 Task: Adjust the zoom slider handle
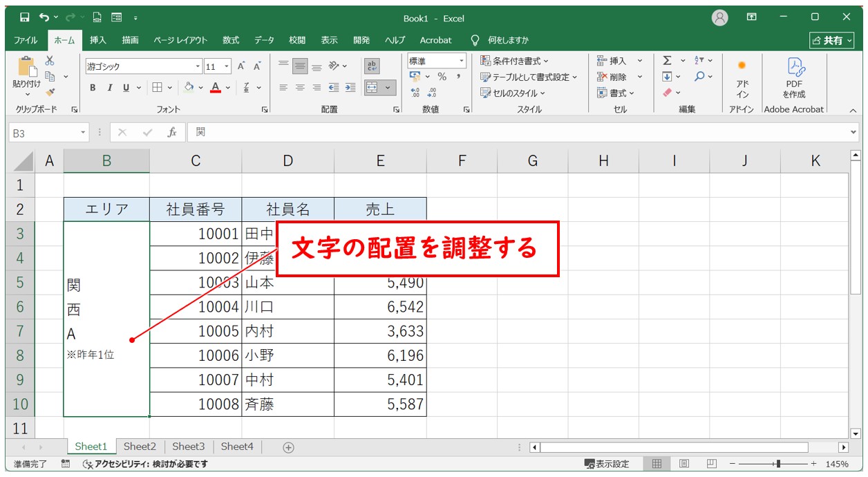coord(778,464)
